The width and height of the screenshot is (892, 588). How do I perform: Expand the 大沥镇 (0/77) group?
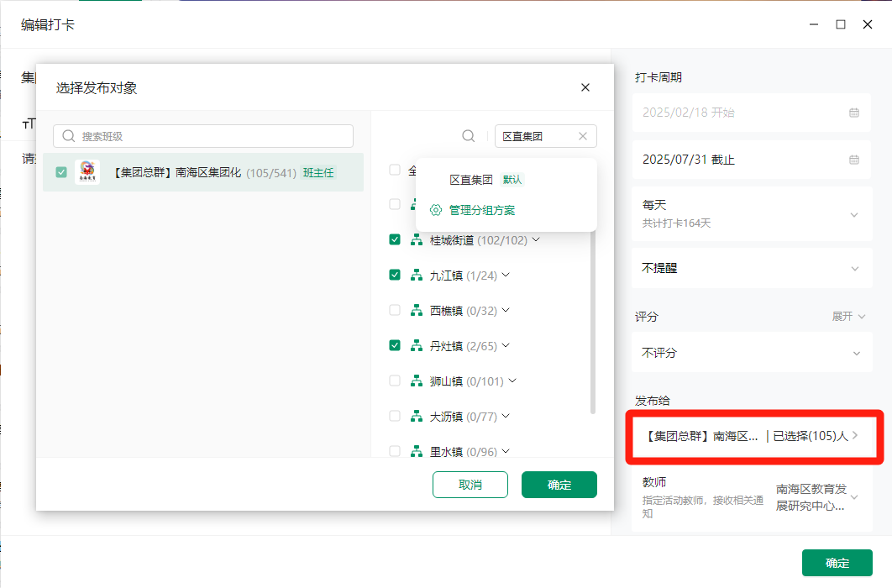(x=506, y=417)
